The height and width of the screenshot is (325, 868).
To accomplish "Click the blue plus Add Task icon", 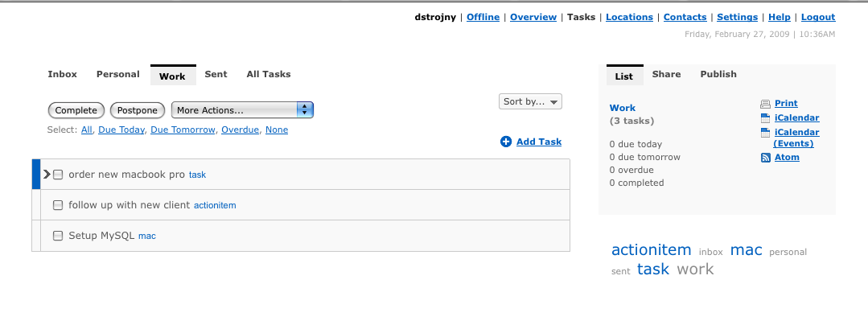I will pos(506,142).
